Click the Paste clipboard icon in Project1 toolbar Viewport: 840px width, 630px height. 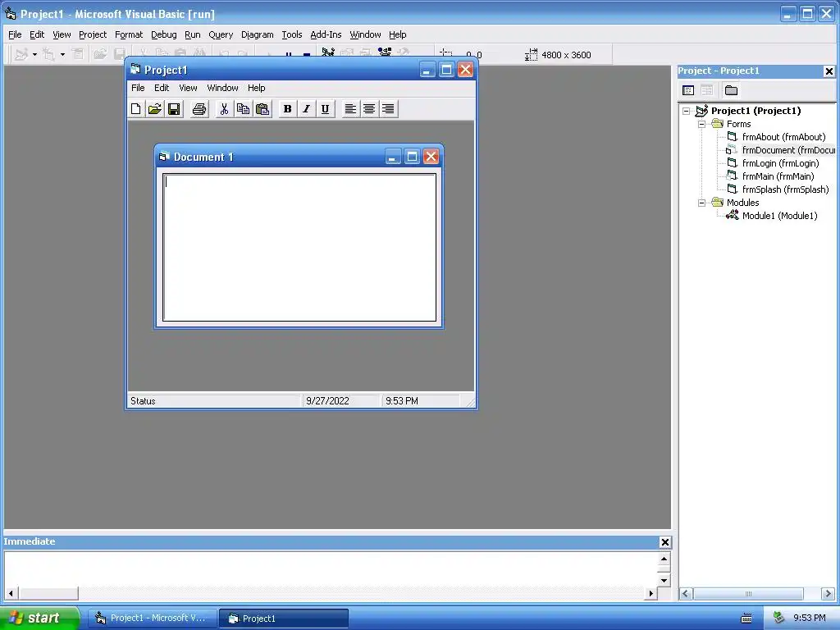pyautogui.click(x=262, y=109)
